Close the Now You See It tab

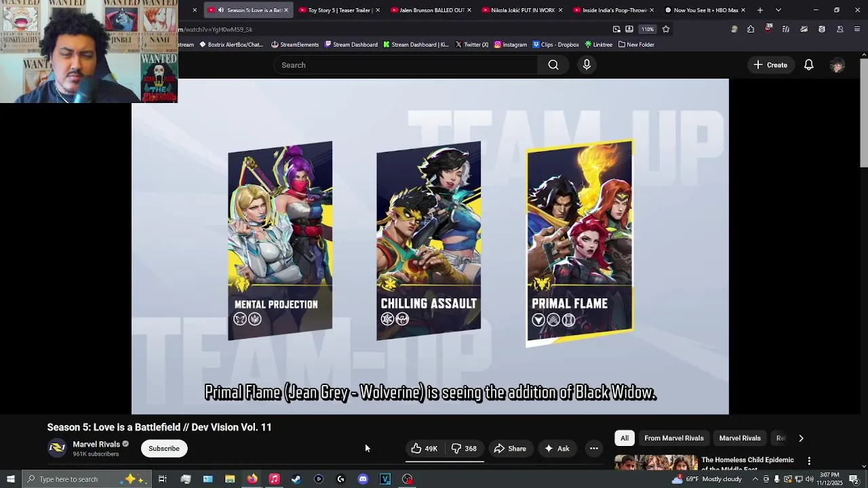[743, 10]
